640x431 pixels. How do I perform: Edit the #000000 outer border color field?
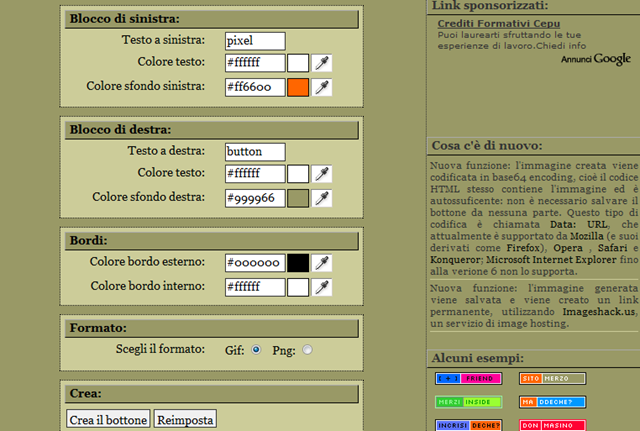click(x=255, y=263)
